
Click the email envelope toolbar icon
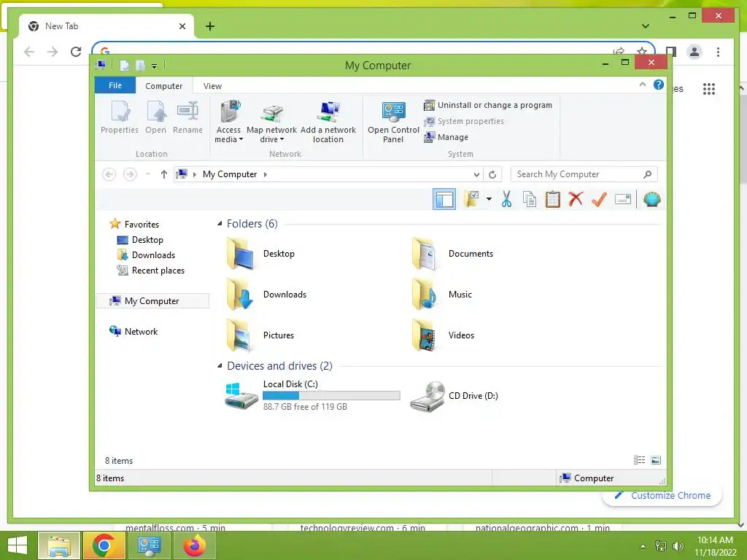tap(623, 199)
